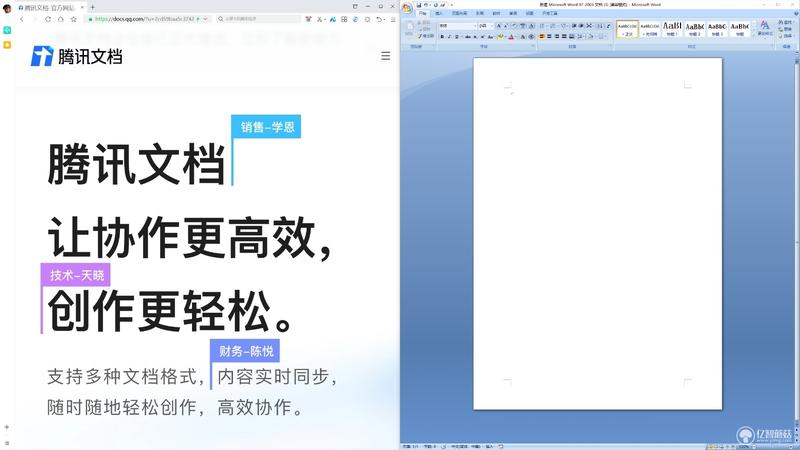
Task: Open the Paragraph dialog launcher in Word
Action: click(610, 46)
